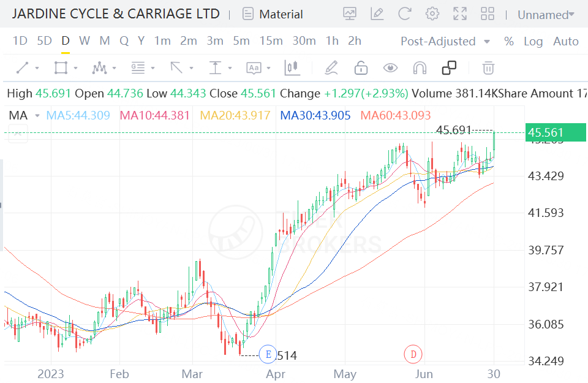
Task: Switch to the 30m interval
Action: click(304, 40)
